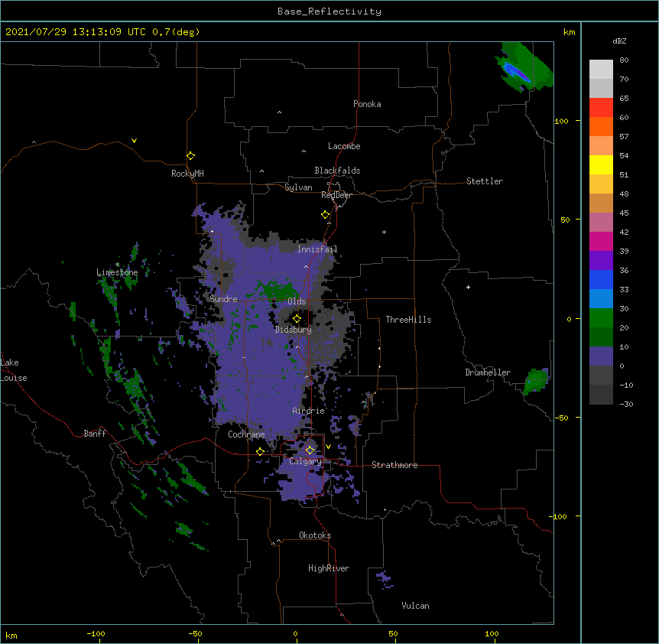The height and width of the screenshot is (644, 659).
Task: Click the ThreeHills label
Action: 408,320
